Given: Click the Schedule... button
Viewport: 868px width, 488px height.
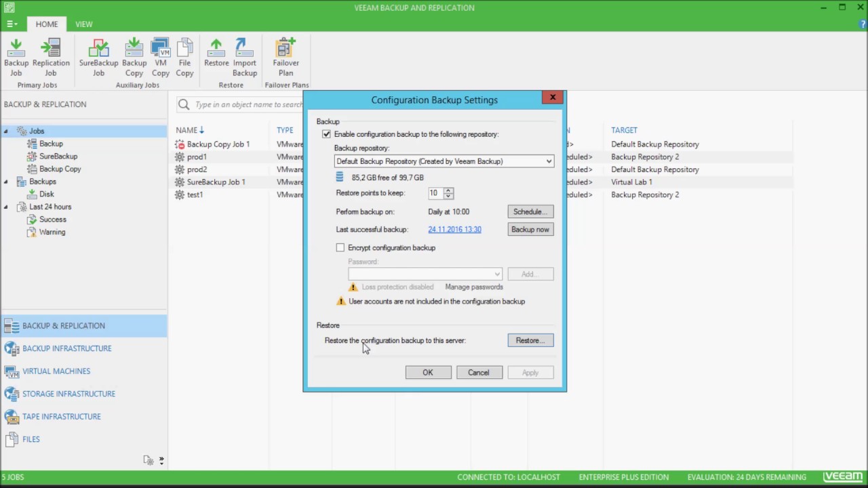Looking at the screenshot, I should 530,212.
